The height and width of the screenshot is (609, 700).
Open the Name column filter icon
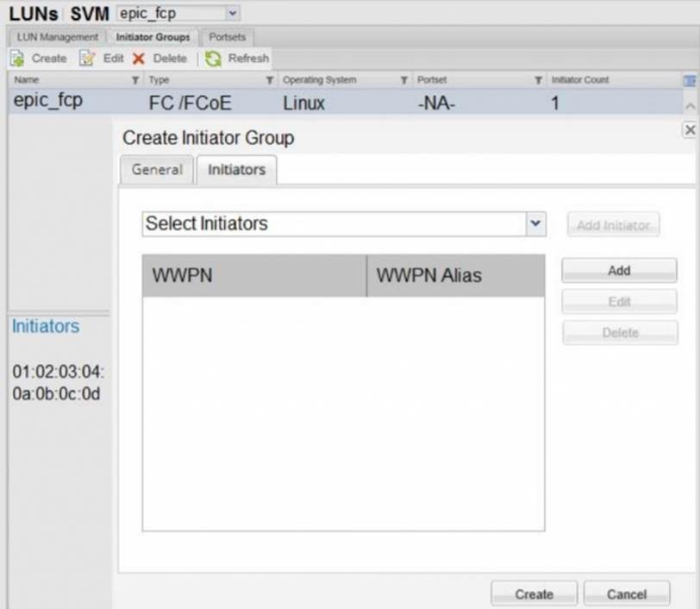135,80
